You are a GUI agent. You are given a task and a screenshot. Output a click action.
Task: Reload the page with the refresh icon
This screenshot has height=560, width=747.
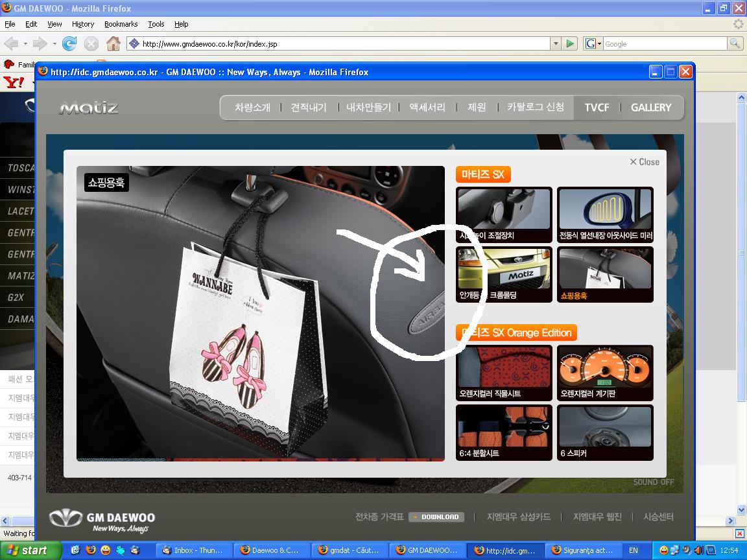click(69, 44)
